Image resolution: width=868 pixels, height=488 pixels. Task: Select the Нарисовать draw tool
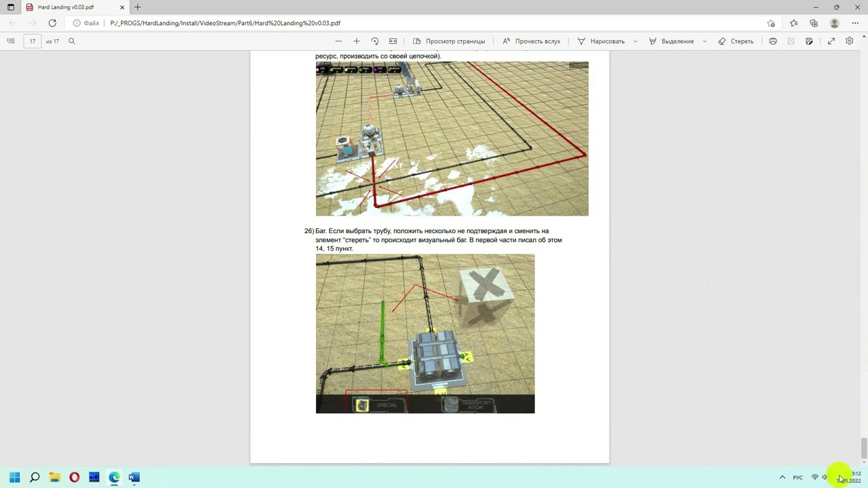[601, 41]
